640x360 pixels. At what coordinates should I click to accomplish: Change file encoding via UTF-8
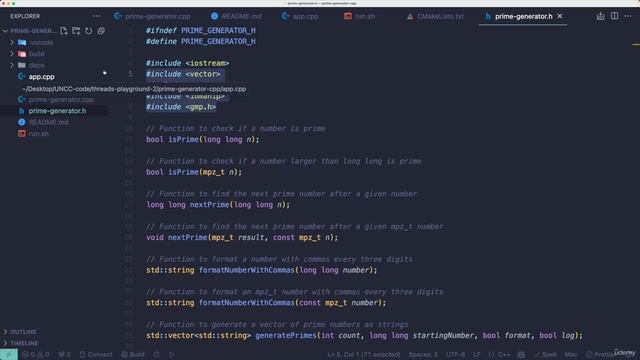point(455,354)
